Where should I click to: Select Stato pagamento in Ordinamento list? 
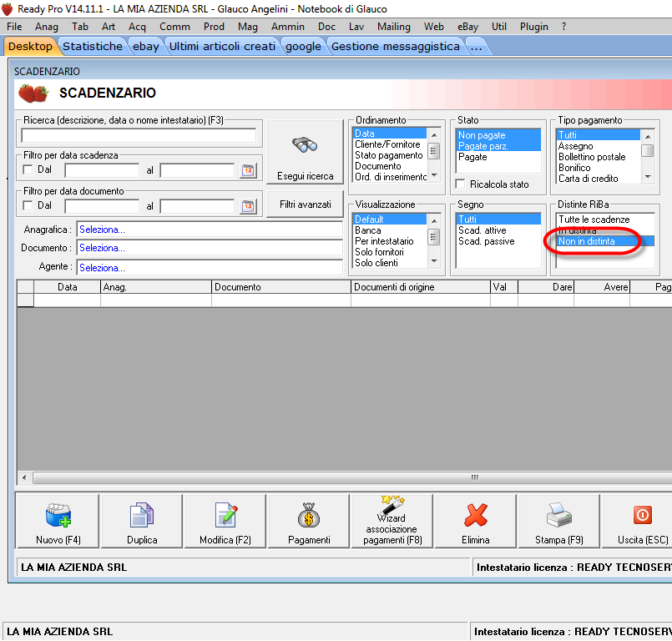click(x=389, y=155)
